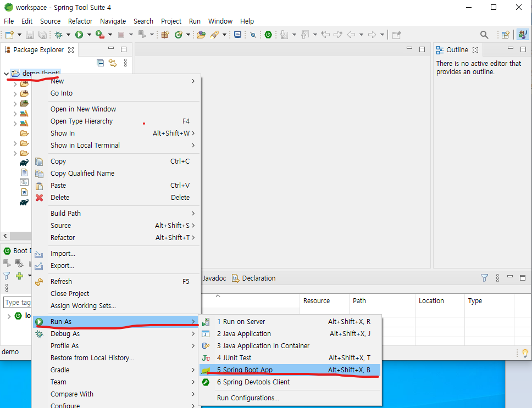Open dropdown next to Boot Dashboard plus icon
This screenshot has height=408, width=532.
coord(30,276)
